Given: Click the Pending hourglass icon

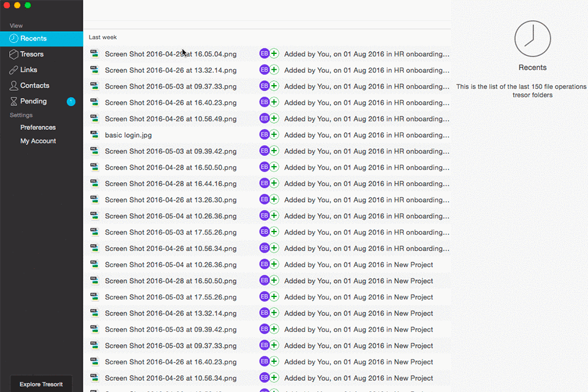Looking at the screenshot, I should pos(13,101).
